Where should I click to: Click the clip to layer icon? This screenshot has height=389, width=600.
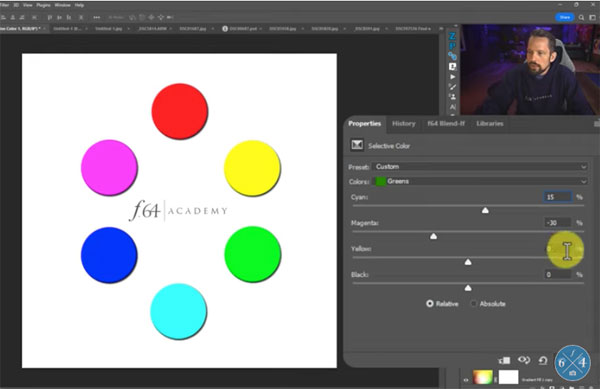[x=504, y=360]
